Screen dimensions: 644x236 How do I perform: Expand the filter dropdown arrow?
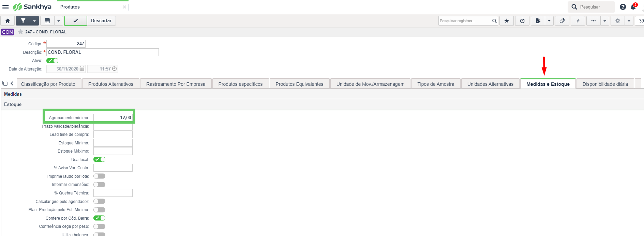34,21
